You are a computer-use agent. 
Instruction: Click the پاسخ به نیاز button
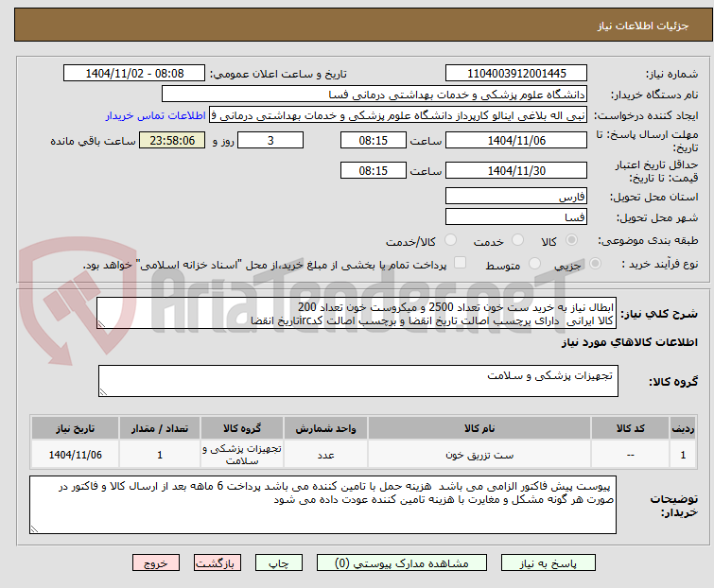[548, 563]
